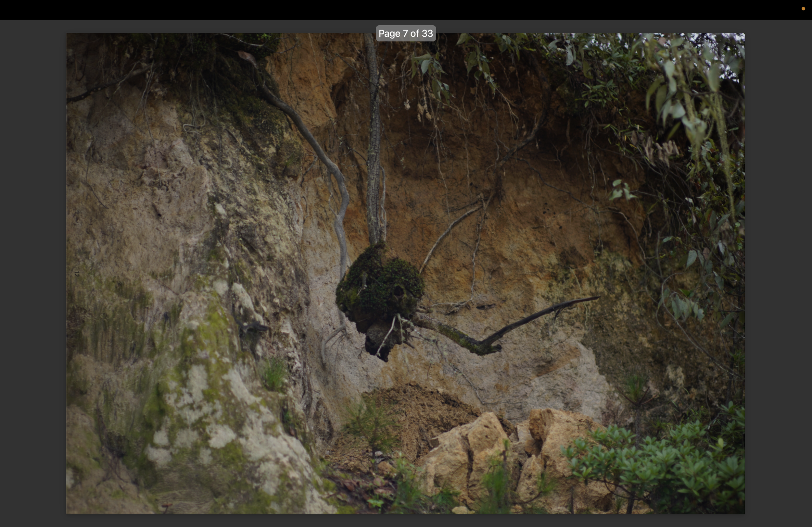
Task: Click the "Page 7 of 33" indicator
Action: [x=405, y=33]
